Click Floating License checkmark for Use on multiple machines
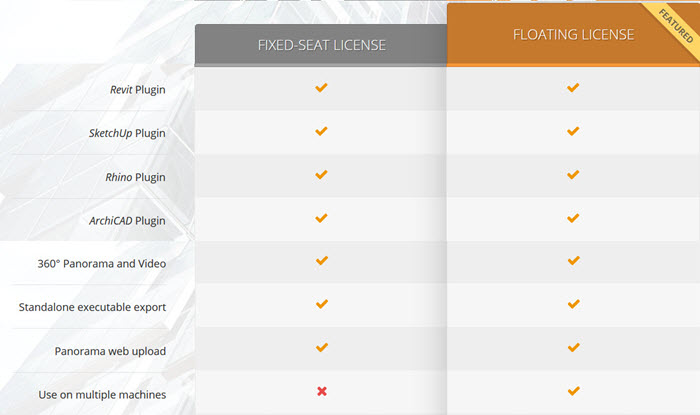 [x=574, y=391]
